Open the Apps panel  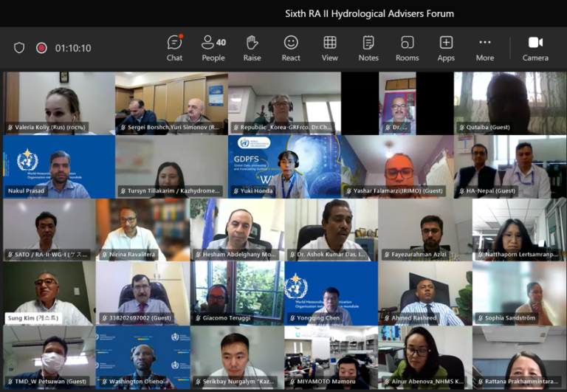446,48
